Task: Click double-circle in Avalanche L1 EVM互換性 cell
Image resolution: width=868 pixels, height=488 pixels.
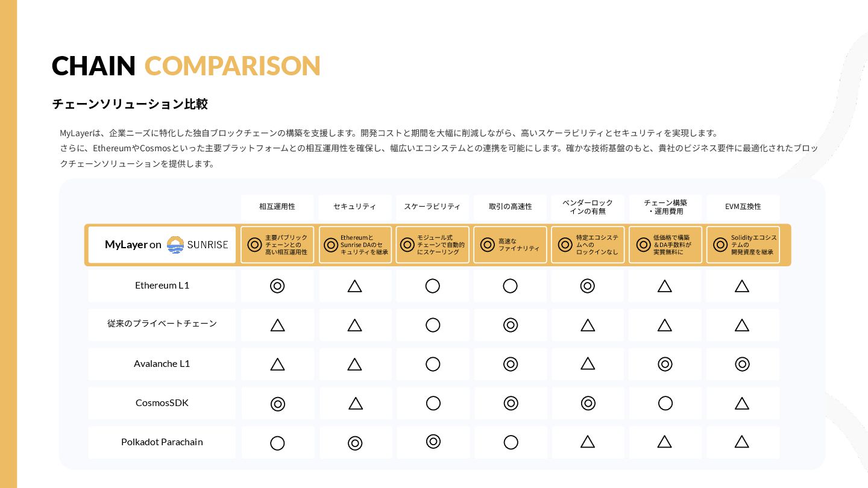Action: point(742,364)
